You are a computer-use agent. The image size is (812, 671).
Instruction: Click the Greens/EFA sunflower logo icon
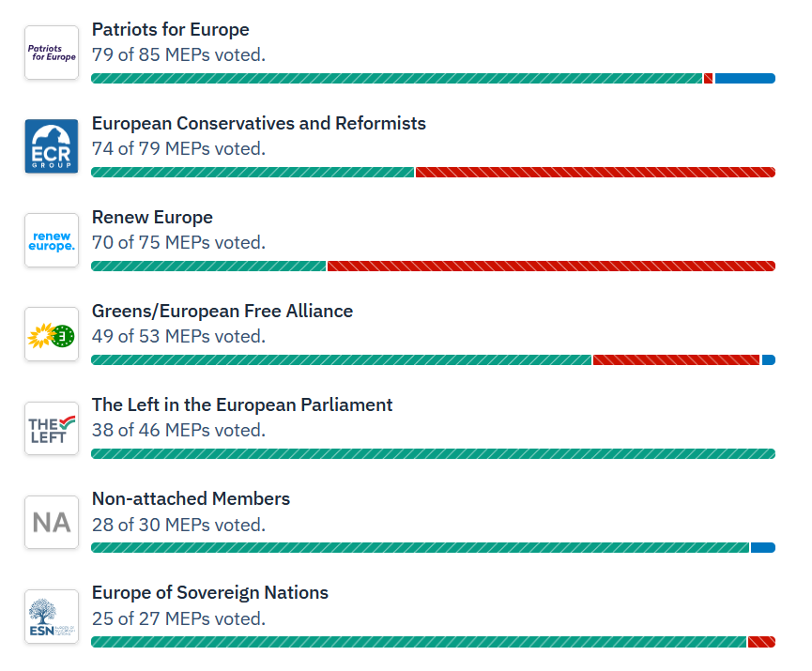tap(52, 334)
